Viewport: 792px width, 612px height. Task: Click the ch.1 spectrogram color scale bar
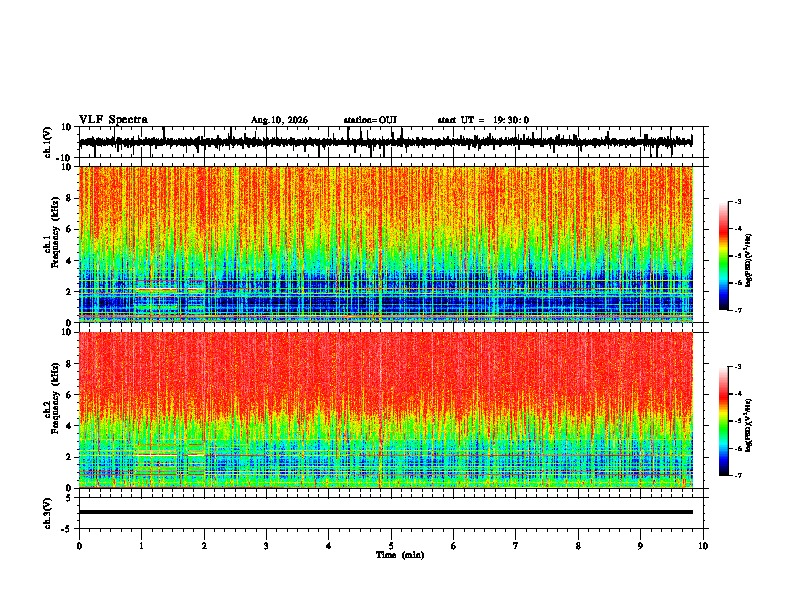coord(724,256)
